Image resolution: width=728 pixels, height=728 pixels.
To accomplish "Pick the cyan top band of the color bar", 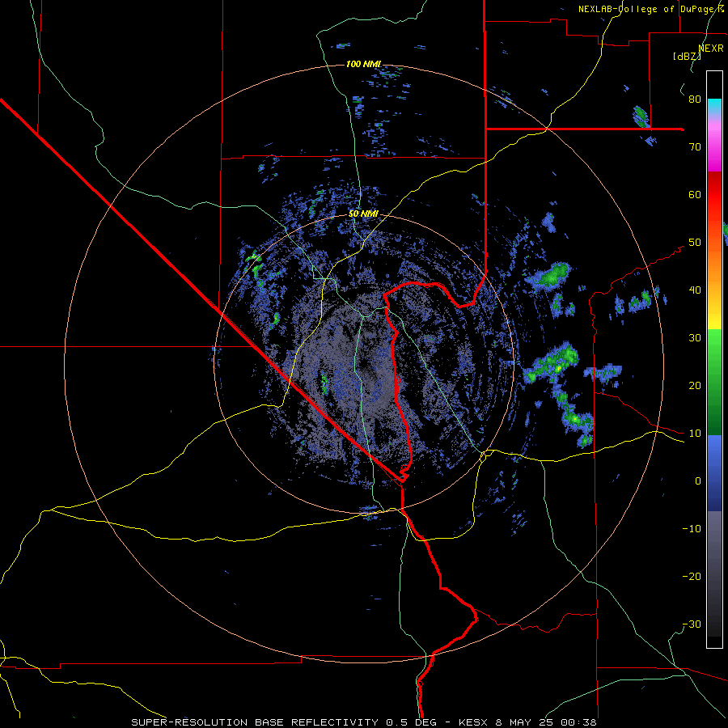I will 714,103.
